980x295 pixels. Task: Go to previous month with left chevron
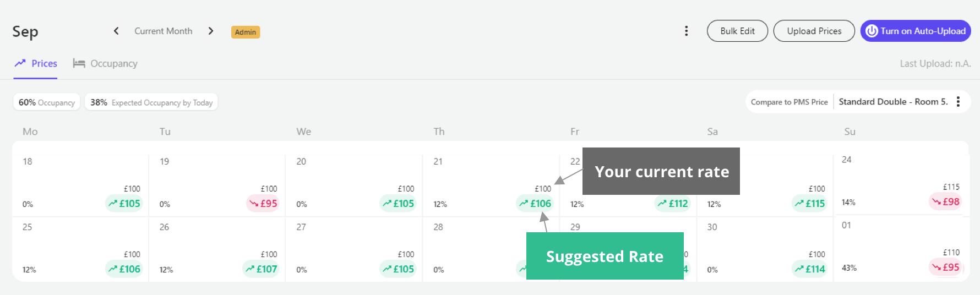[x=116, y=31]
